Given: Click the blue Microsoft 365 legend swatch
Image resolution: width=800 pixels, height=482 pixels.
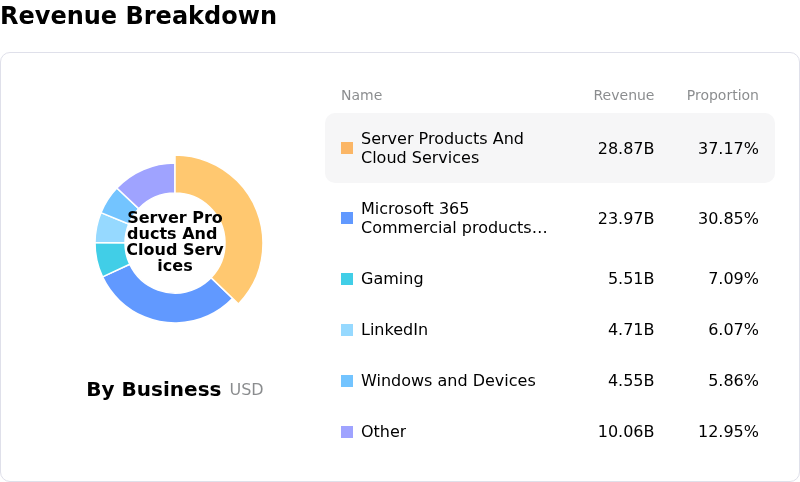Looking at the screenshot, I should pos(347,218).
